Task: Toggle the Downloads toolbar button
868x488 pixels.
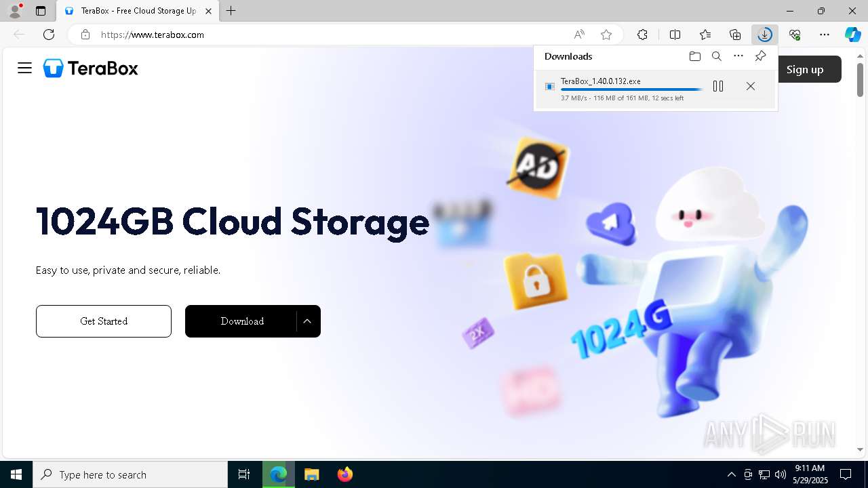Action: click(x=765, y=35)
